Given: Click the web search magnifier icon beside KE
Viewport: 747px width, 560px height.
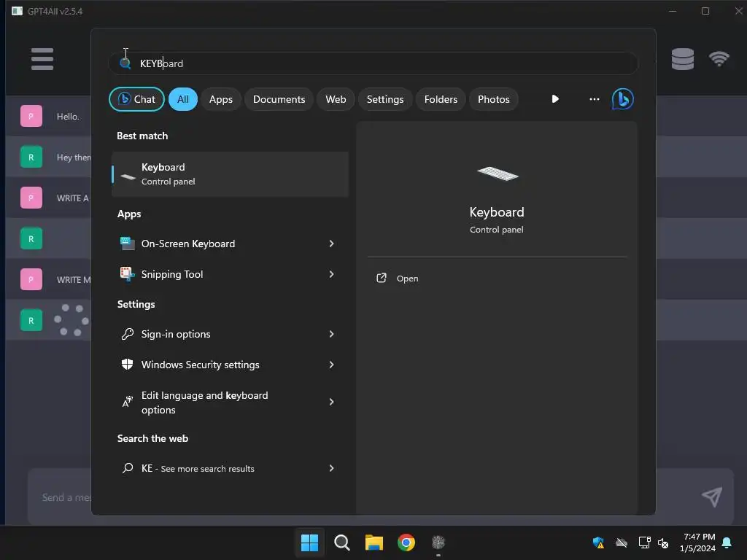Looking at the screenshot, I should (x=127, y=468).
